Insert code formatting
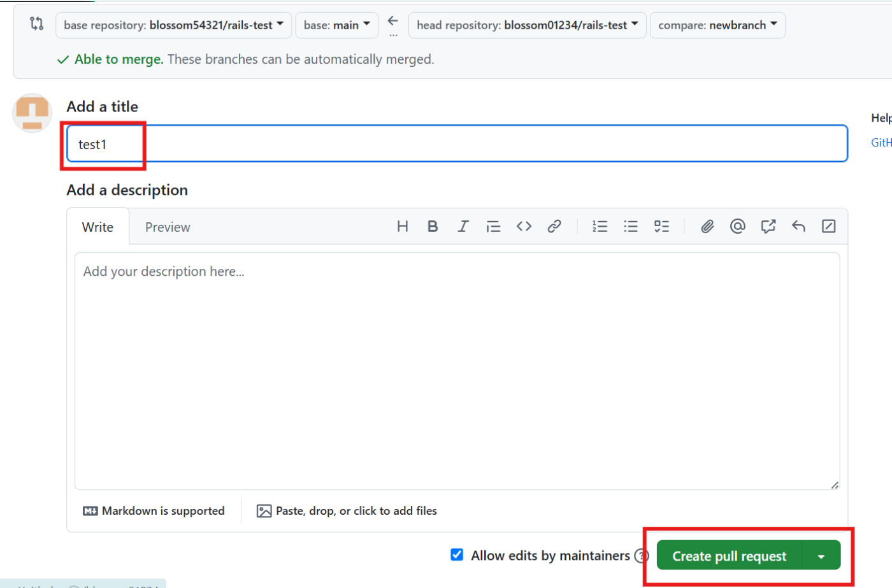 [x=524, y=226]
